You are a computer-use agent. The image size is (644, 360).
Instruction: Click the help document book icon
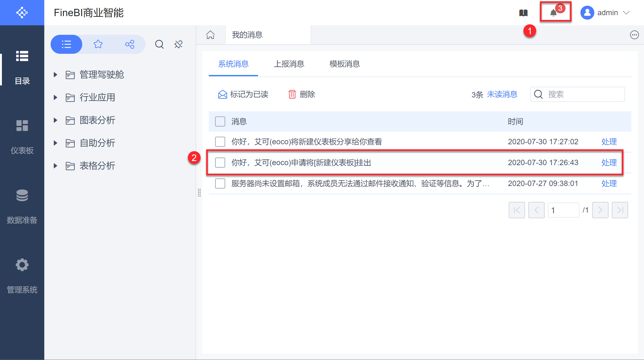coord(523,13)
